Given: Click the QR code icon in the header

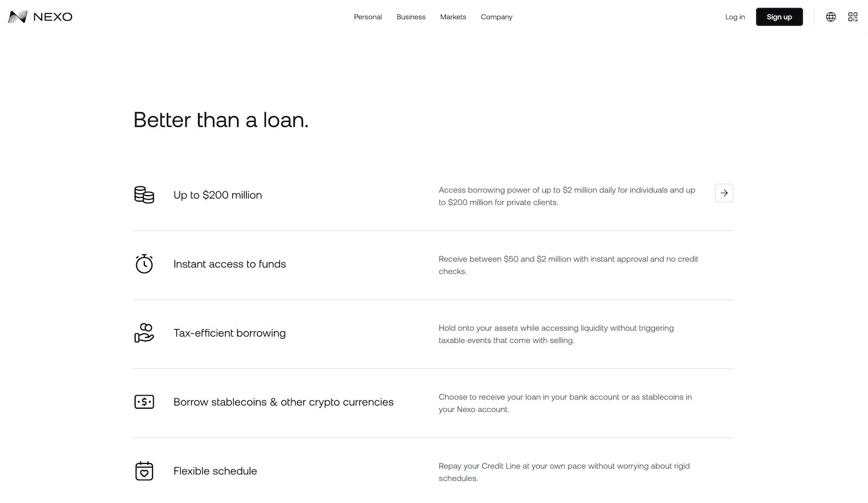Looking at the screenshot, I should (x=852, y=17).
